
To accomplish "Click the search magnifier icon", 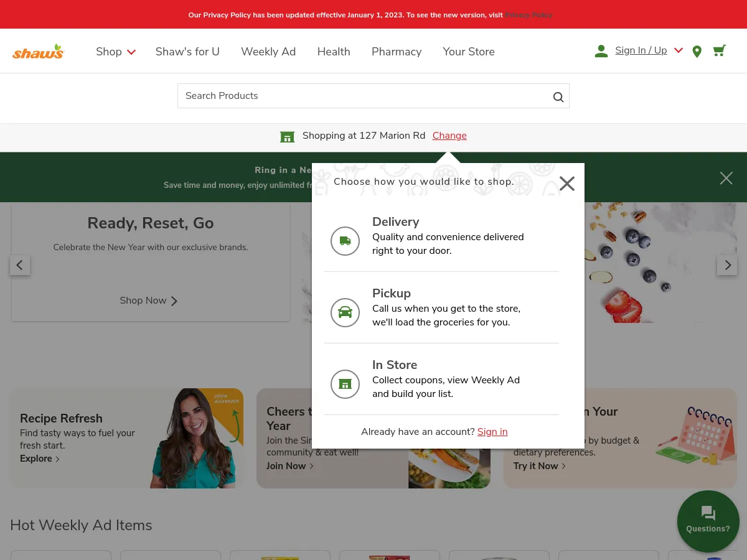I will (x=558, y=96).
